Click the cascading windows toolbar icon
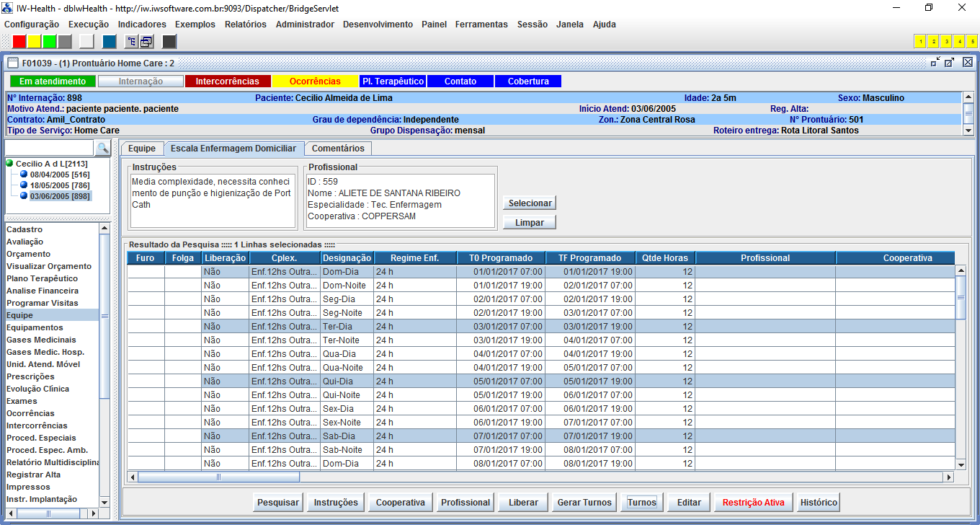980x525 pixels. tap(146, 41)
